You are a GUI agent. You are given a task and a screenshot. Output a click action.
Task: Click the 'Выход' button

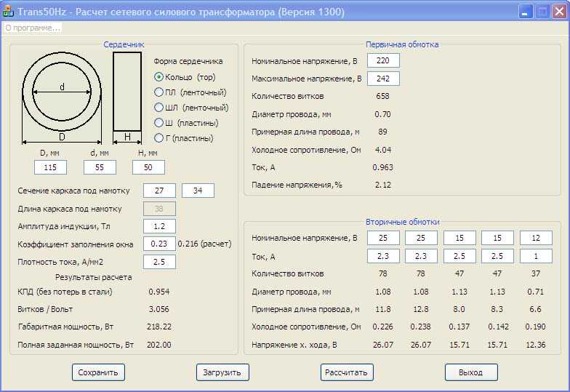tap(471, 372)
